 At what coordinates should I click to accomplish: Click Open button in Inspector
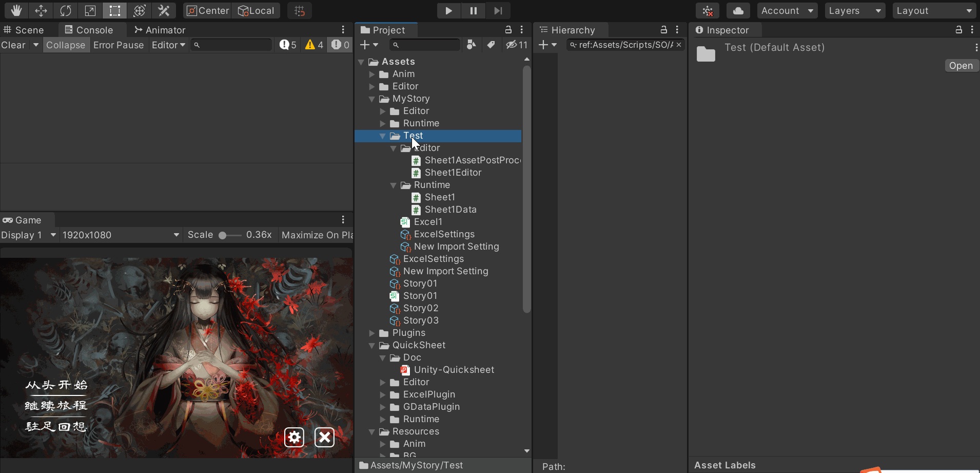point(961,66)
